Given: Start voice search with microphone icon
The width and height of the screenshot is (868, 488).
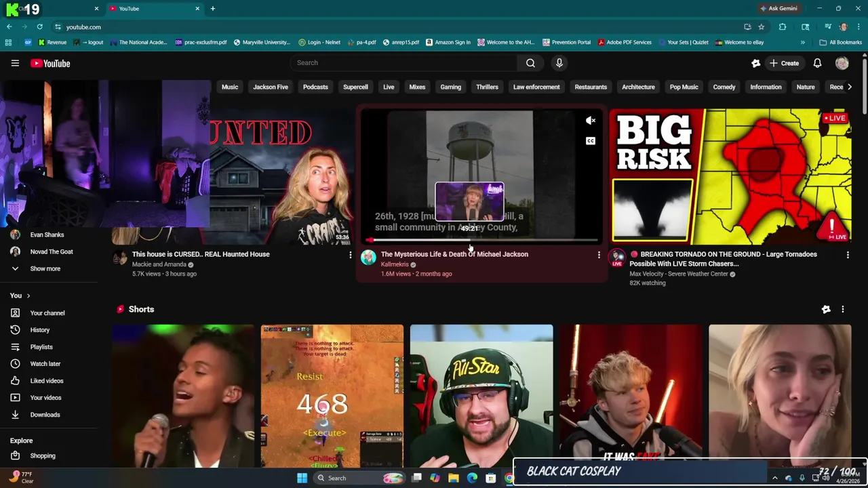Looking at the screenshot, I should coord(559,63).
